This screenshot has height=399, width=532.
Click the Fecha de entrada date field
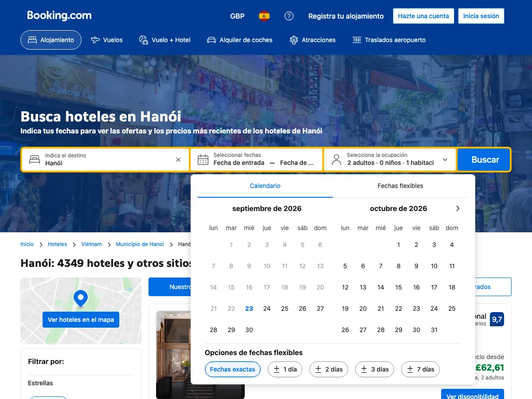[x=239, y=163]
